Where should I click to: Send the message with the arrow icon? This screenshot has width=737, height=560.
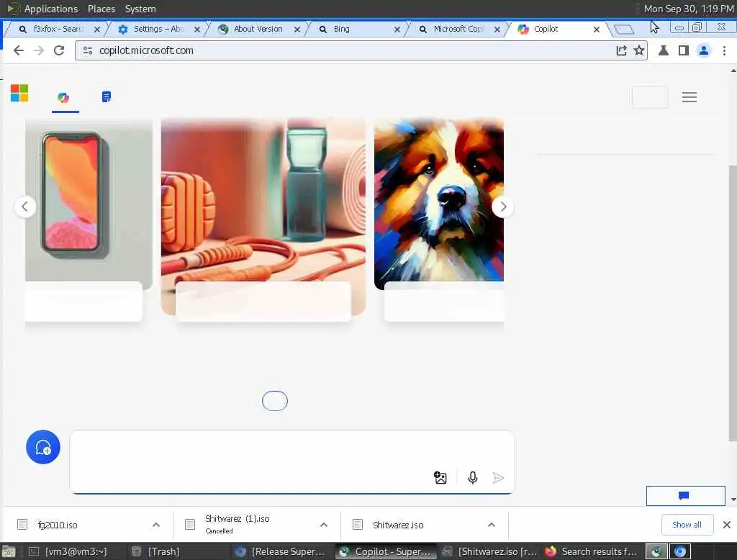(498, 478)
